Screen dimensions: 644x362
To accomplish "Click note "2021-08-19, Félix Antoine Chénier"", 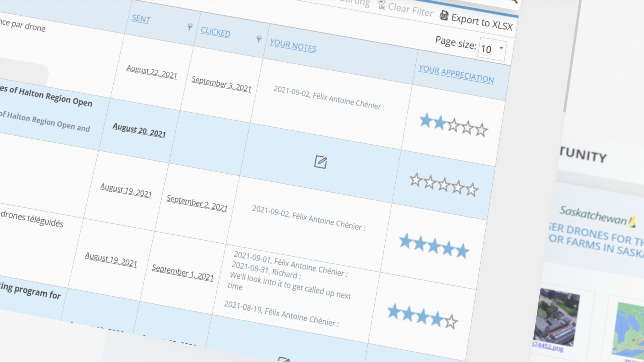I will pyautogui.click(x=282, y=314).
